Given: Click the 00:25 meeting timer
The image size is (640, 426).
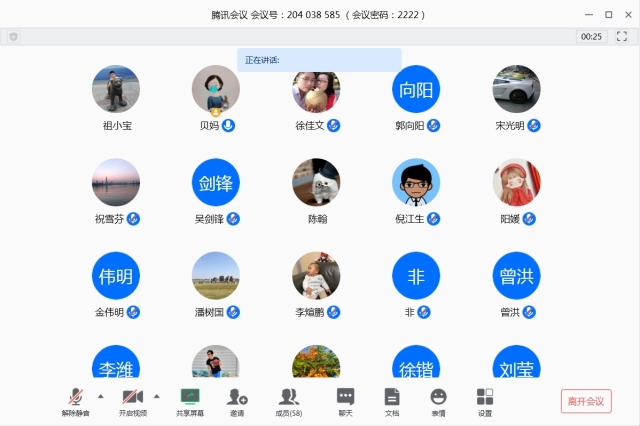Looking at the screenshot, I should (x=591, y=36).
